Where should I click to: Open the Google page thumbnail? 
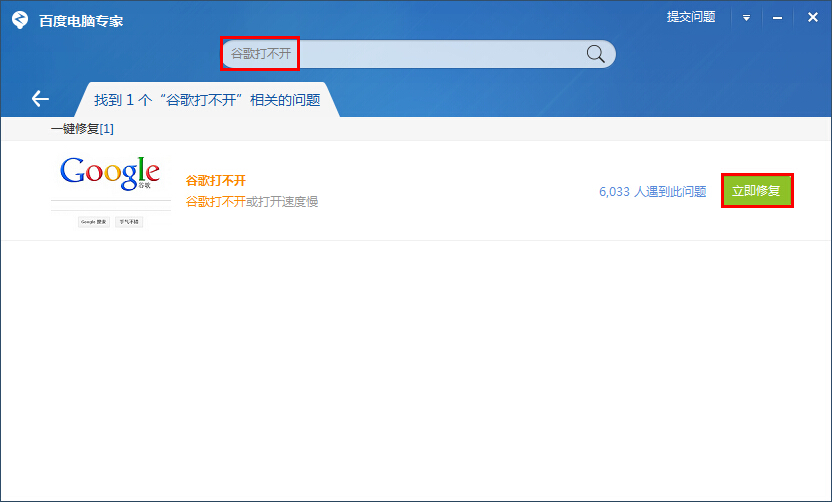pyautogui.click(x=111, y=191)
